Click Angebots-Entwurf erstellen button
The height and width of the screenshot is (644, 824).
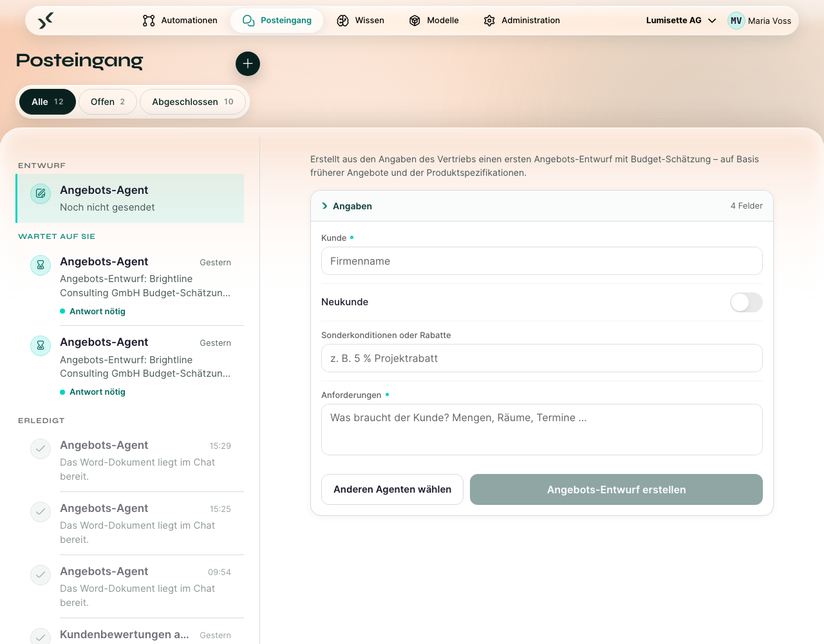(x=616, y=489)
